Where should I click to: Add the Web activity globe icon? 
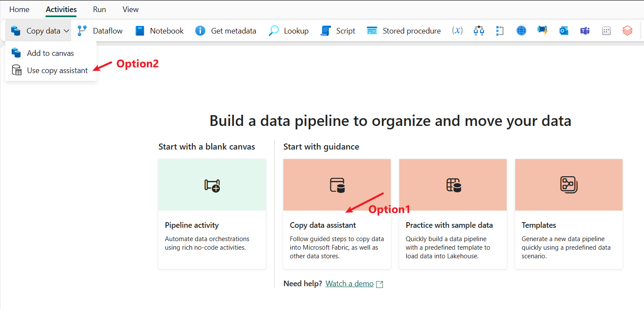point(521,31)
